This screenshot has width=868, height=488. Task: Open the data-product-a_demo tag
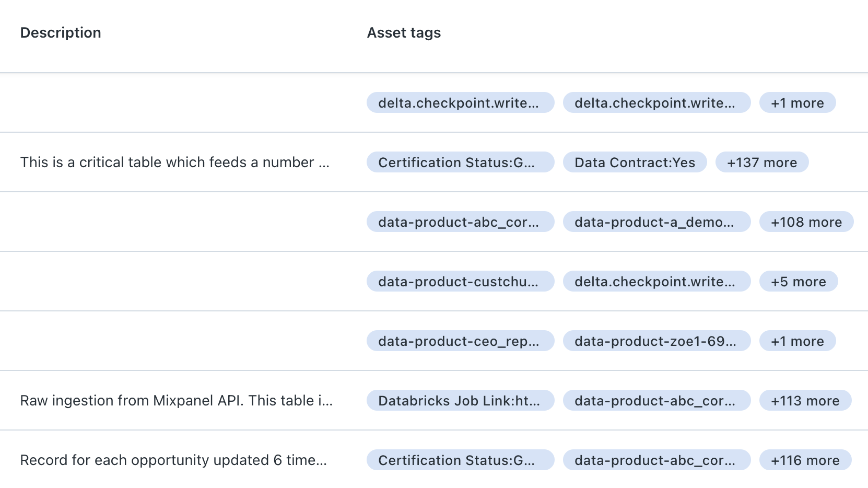pyautogui.click(x=656, y=222)
